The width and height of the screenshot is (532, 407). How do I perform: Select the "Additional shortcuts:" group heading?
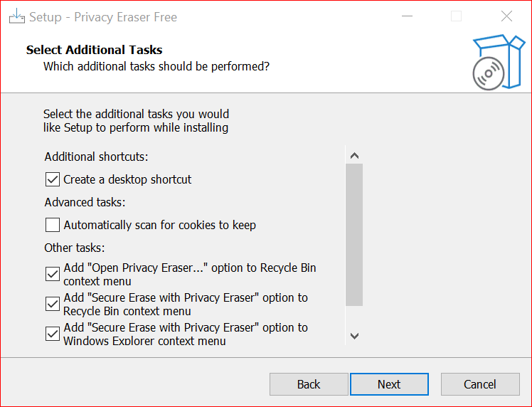(96, 157)
